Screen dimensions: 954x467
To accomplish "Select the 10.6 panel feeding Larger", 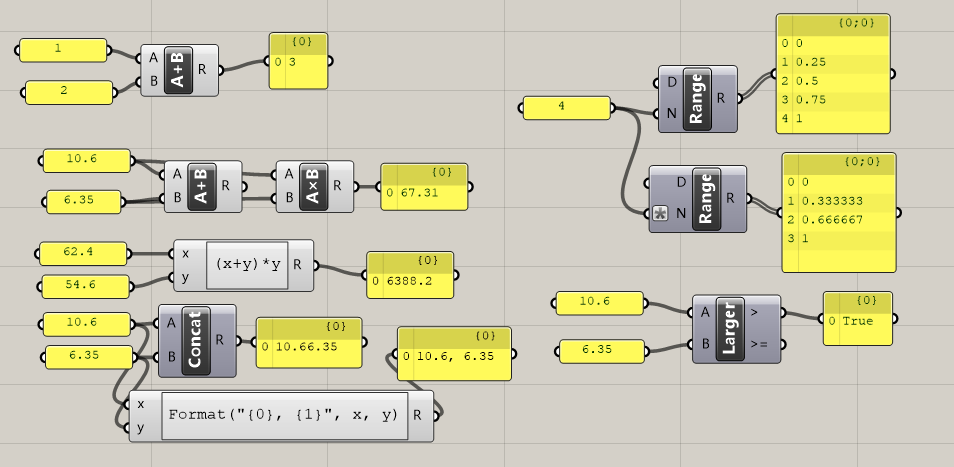I will click(600, 303).
